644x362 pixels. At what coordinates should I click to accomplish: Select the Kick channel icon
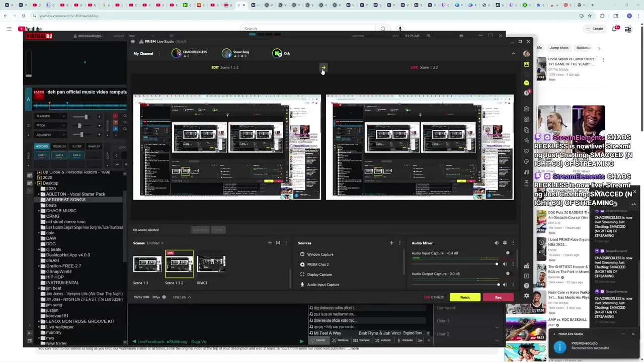(277, 53)
